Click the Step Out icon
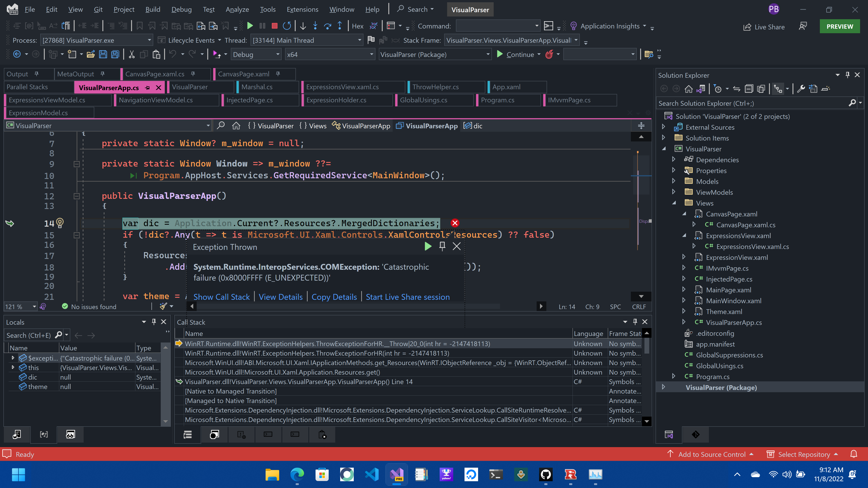Viewport: 868px width, 488px height. [340, 26]
